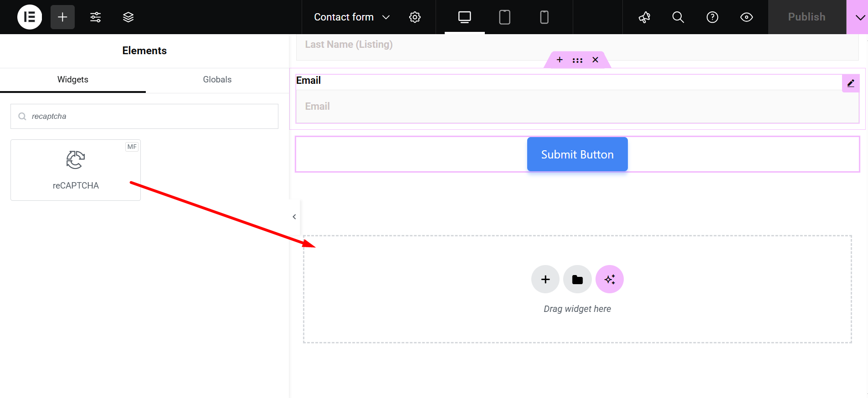Screen dimensions: 868x398
Task: Click the section drag handle dots
Action: pos(577,60)
